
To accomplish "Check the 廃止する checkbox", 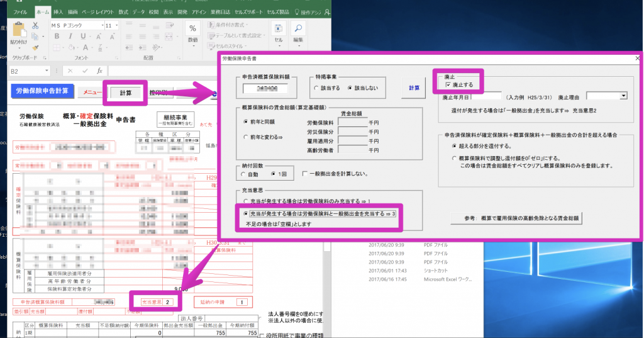I will [448, 85].
